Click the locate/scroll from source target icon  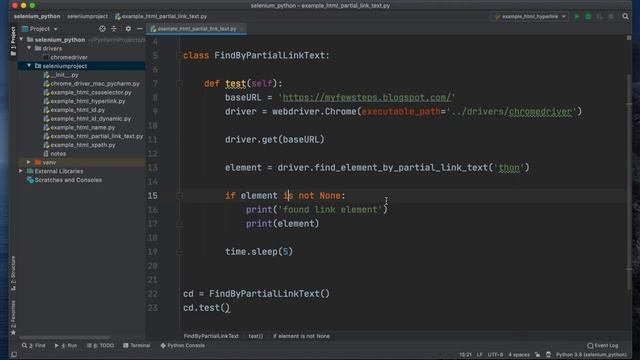(102, 29)
